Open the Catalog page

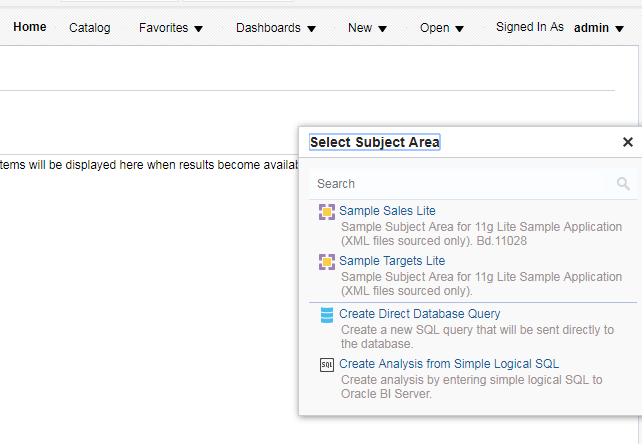(90, 28)
